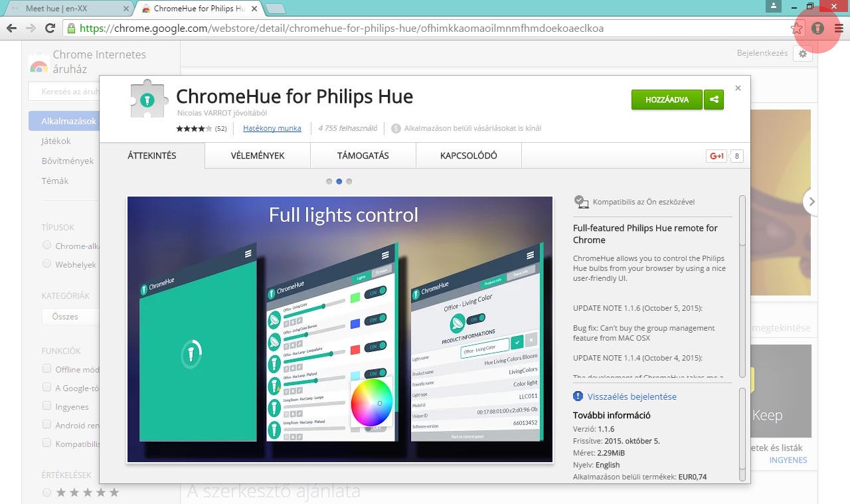The width and height of the screenshot is (850, 504).
Task: Tick the A Google-tól checkbox
Action: click(x=46, y=387)
